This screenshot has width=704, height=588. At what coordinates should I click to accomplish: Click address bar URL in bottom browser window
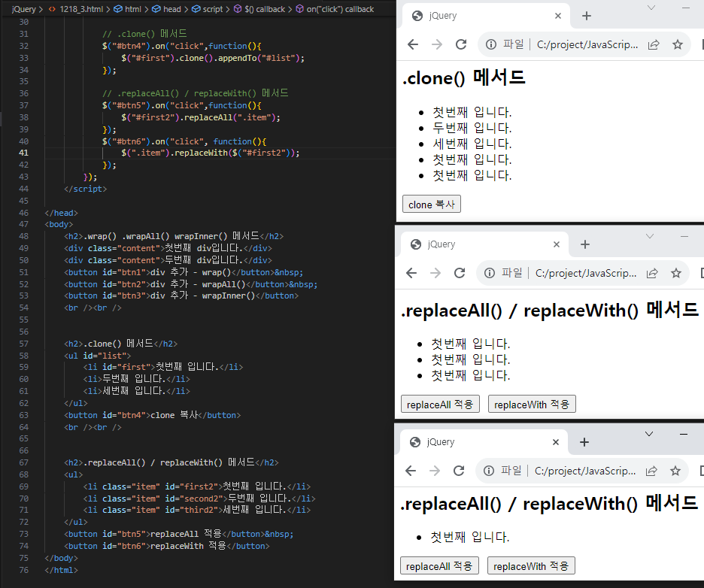click(x=585, y=471)
